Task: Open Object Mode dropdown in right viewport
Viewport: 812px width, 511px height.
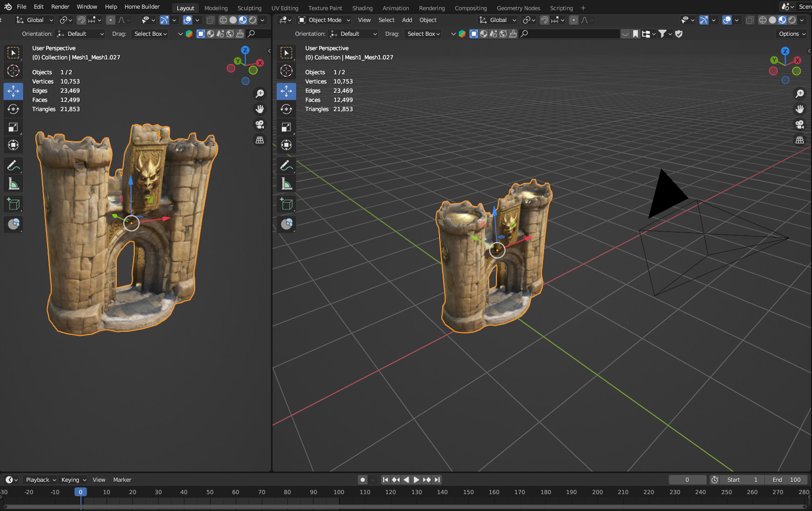Action: pos(324,20)
